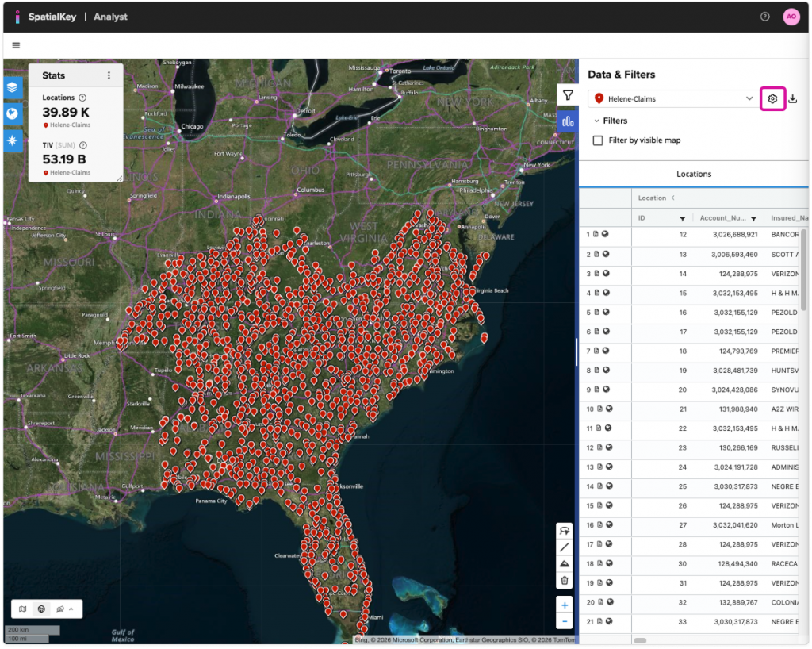Screen dimensions: 812x649
Task: Open the Analyst menu in top bar
Action: pyautogui.click(x=110, y=16)
